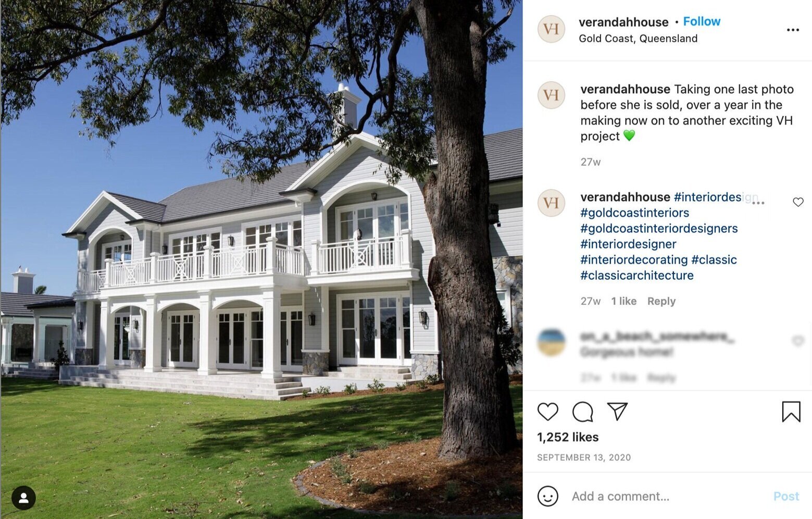Screen dimensions: 812x519
Task: Open the #goldcoastinteriors hashtag
Action: coord(634,213)
